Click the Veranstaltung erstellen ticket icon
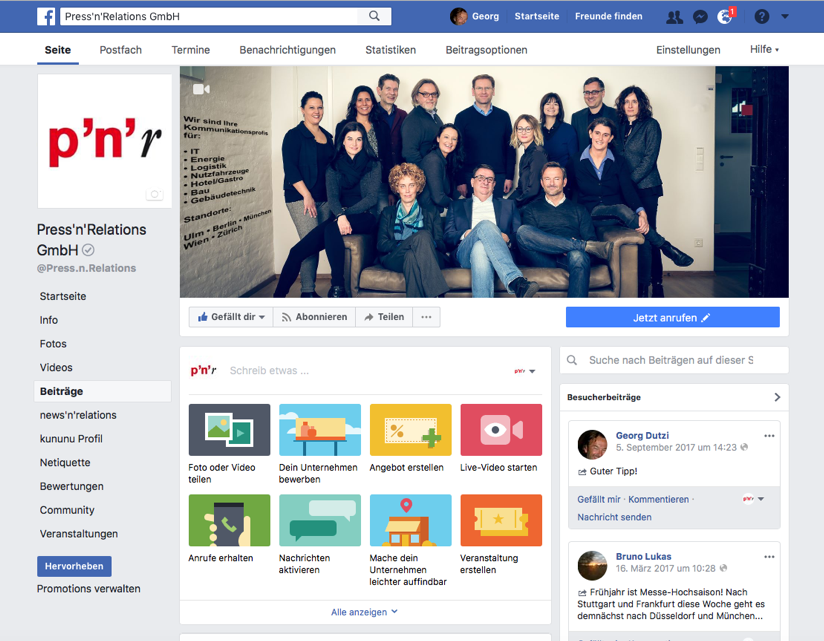Viewport: 824px width, 641px height. coord(501,519)
